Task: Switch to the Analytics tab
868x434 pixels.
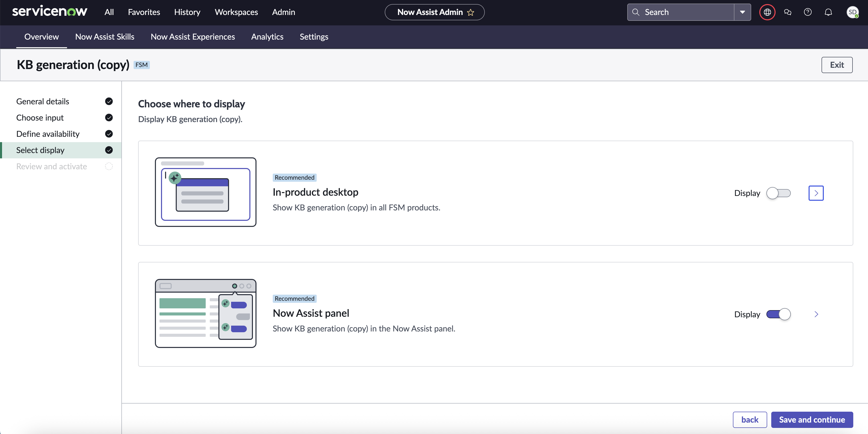Action: click(x=267, y=37)
